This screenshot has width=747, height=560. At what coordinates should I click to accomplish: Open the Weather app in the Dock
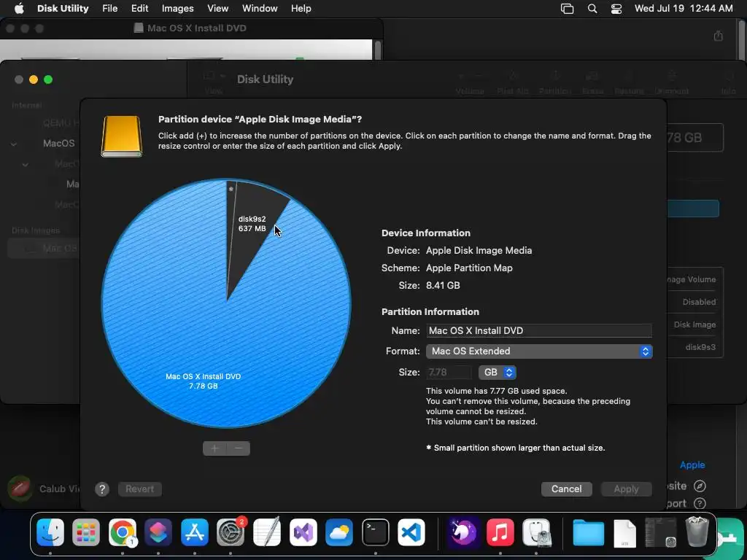click(339, 532)
